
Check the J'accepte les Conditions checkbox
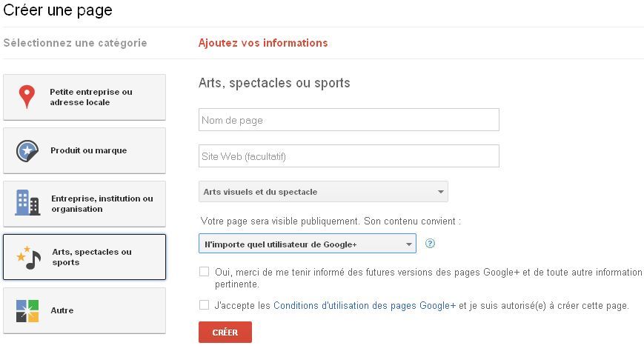pyautogui.click(x=204, y=305)
